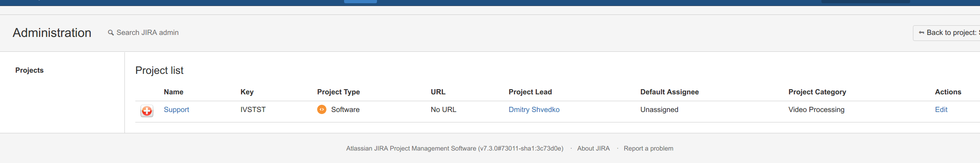Click the back arrow icon on Back to project
This screenshot has height=163, width=980.
921,33
